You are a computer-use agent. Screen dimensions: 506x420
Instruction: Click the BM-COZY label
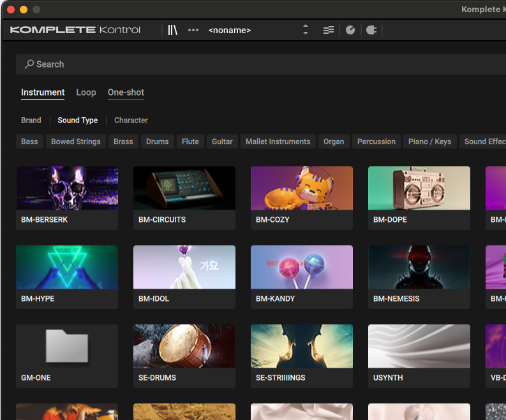(272, 220)
